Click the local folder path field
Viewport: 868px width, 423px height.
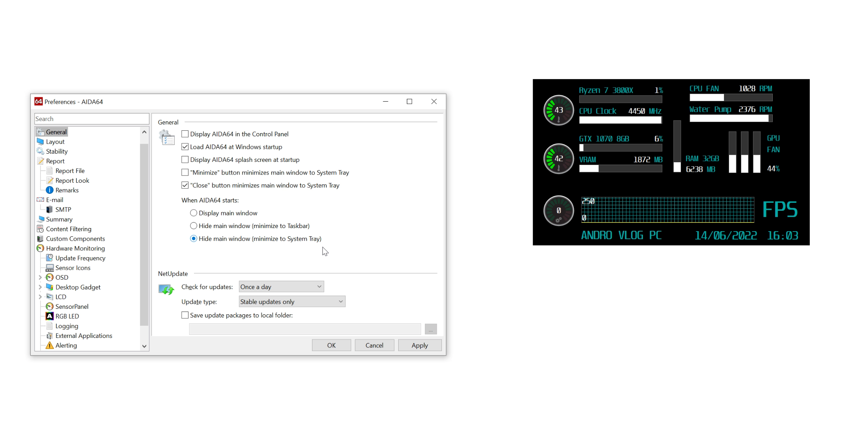click(x=305, y=329)
